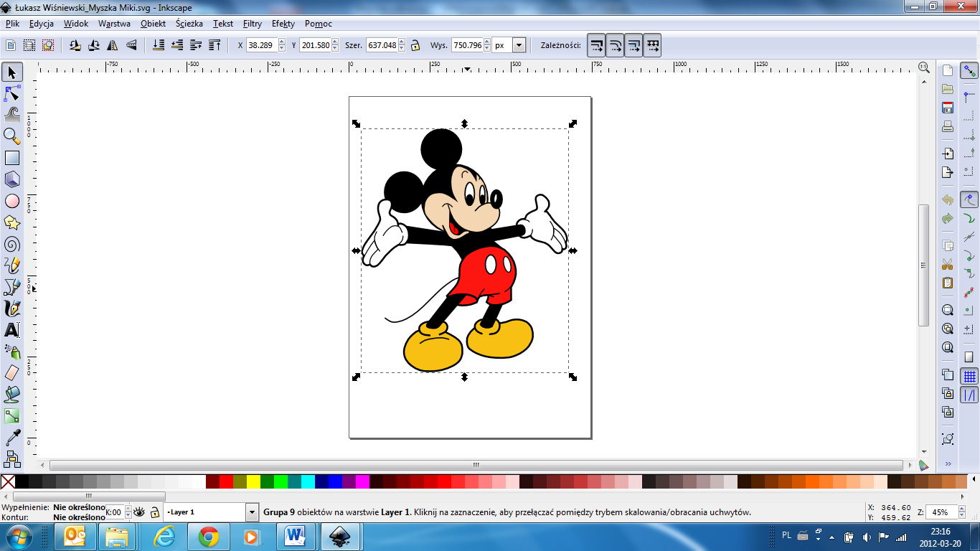
Task: Increase Y coordinate with stepper
Action: click(x=334, y=42)
